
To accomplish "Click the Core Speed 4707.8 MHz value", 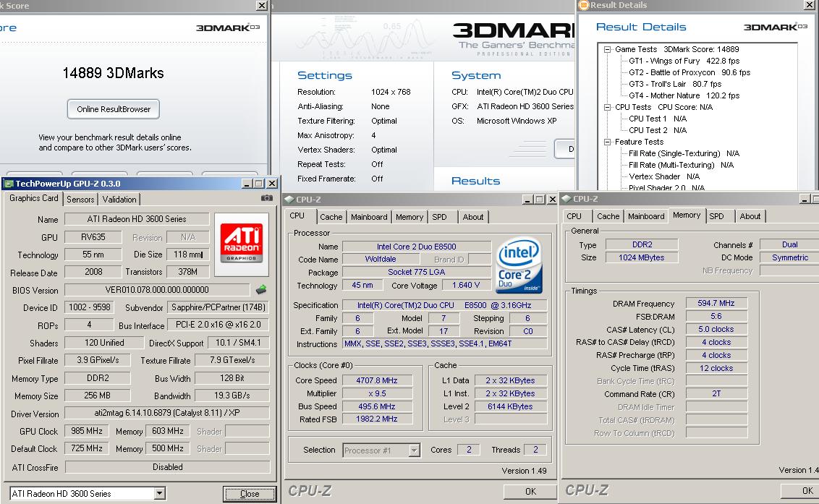I will [377, 381].
